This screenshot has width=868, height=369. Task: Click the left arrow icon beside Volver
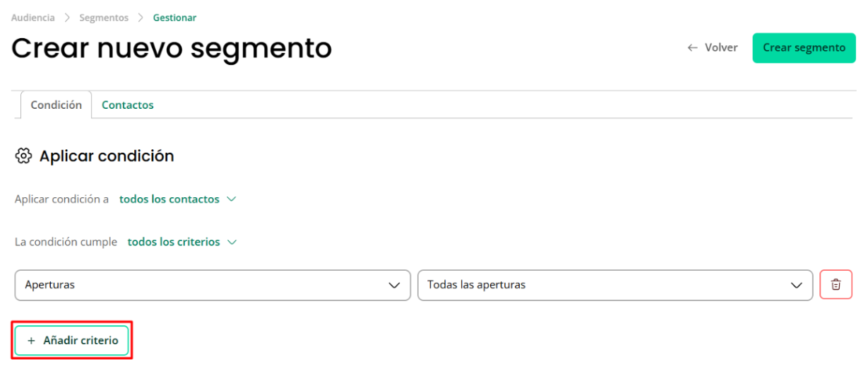[693, 48]
